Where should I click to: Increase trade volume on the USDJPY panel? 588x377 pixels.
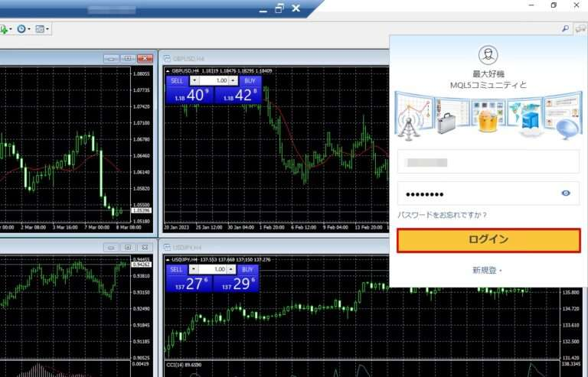pos(231,269)
